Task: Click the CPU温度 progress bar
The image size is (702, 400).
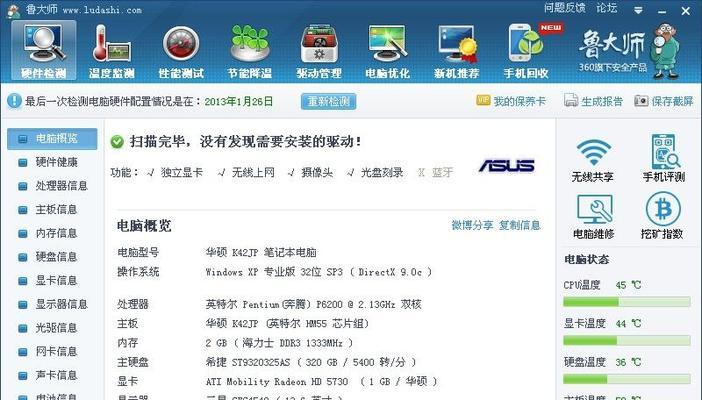Action: click(x=626, y=302)
